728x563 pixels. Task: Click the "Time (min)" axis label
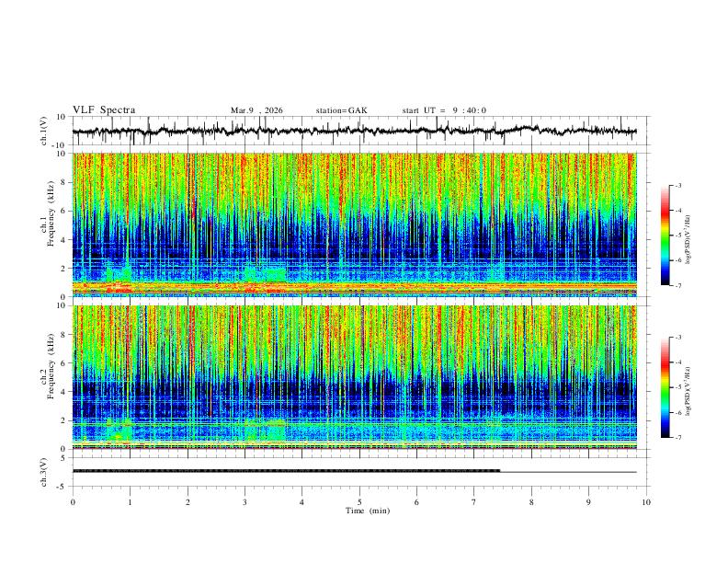368,511
